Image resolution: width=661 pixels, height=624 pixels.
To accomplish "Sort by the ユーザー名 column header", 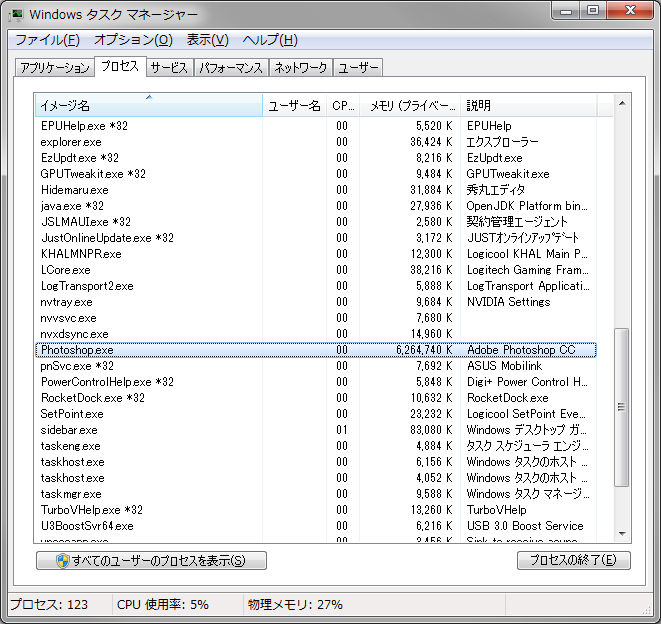I will point(294,105).
